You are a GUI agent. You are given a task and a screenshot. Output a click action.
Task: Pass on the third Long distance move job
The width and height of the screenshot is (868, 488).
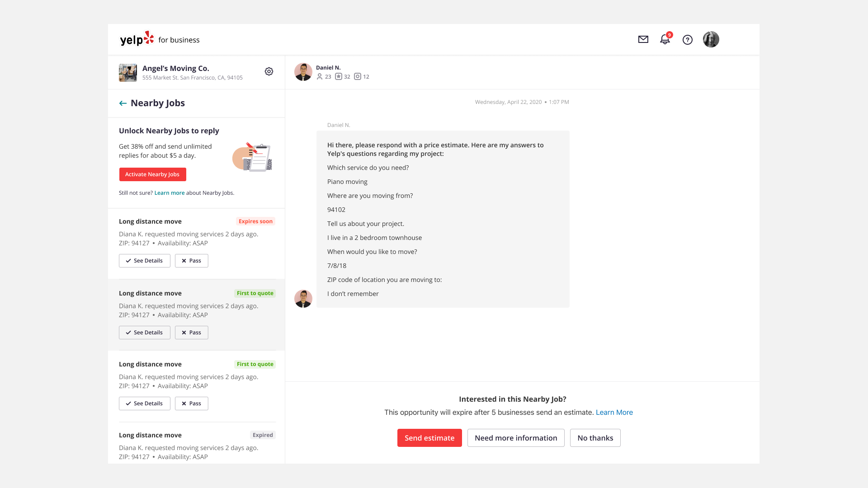click(191, 404)
